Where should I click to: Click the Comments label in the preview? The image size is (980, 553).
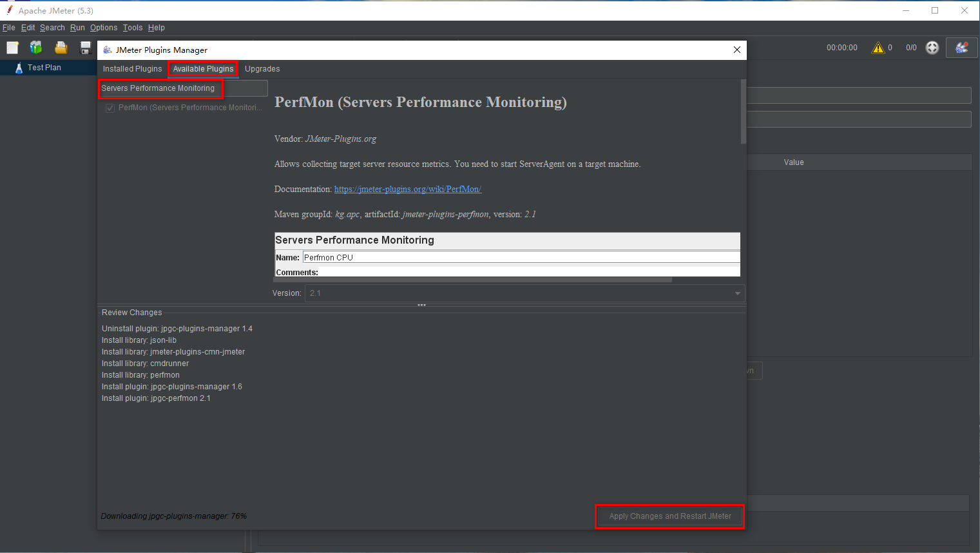297,272
